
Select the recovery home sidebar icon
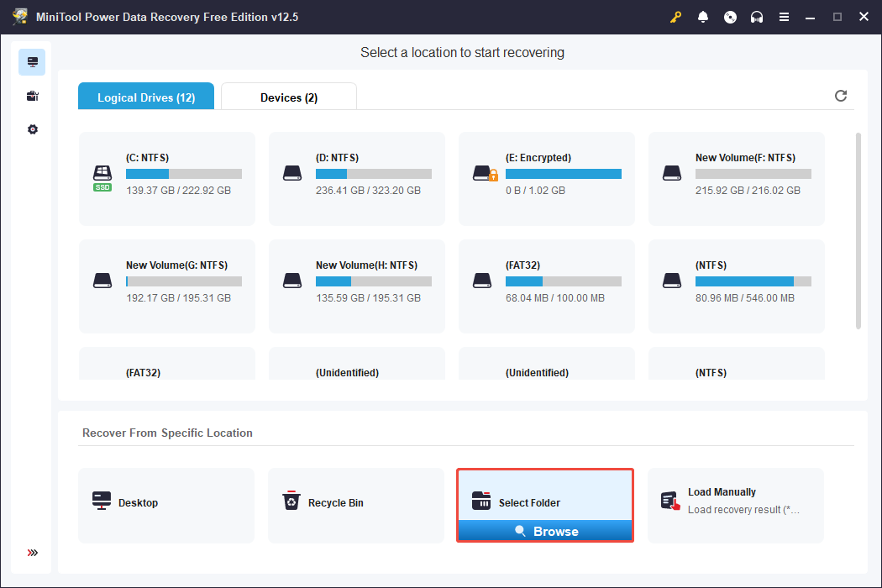32,62
